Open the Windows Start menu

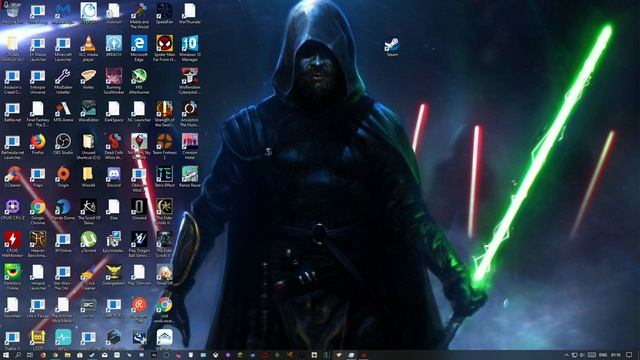click(6, 355)
